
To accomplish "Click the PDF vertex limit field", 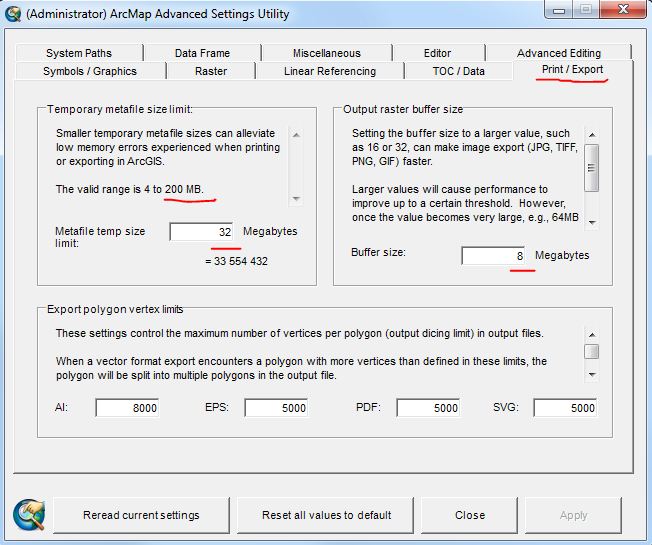I will [428, 408].
